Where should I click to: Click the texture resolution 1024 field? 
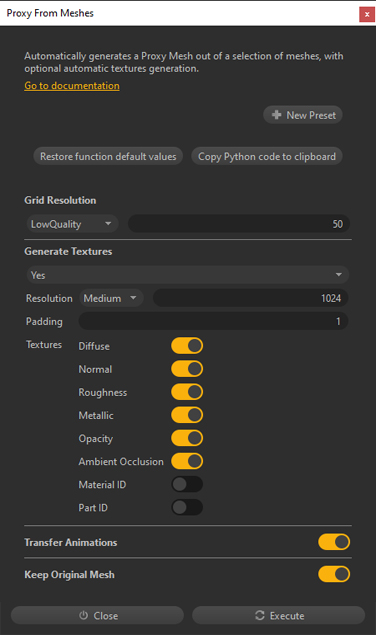coord(250,298)
